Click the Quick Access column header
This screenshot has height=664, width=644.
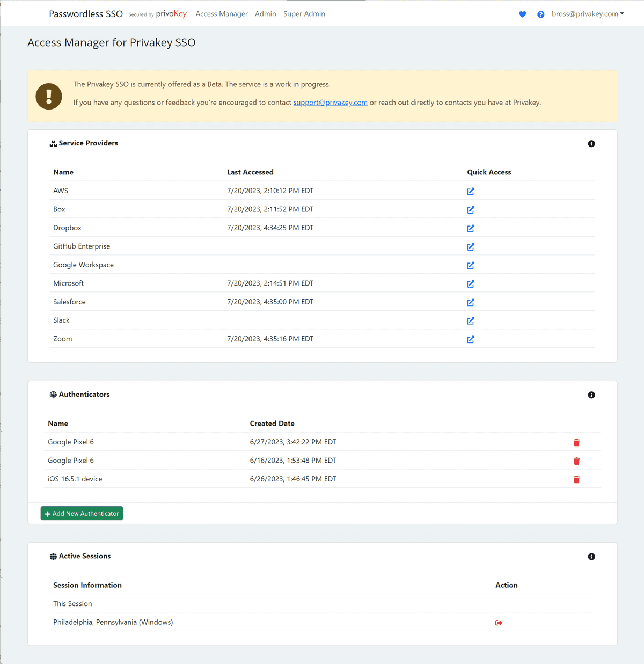coord(489,172)
